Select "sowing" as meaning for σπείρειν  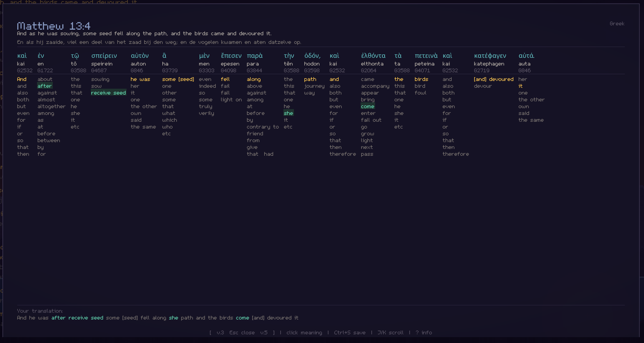coord(100,79)
